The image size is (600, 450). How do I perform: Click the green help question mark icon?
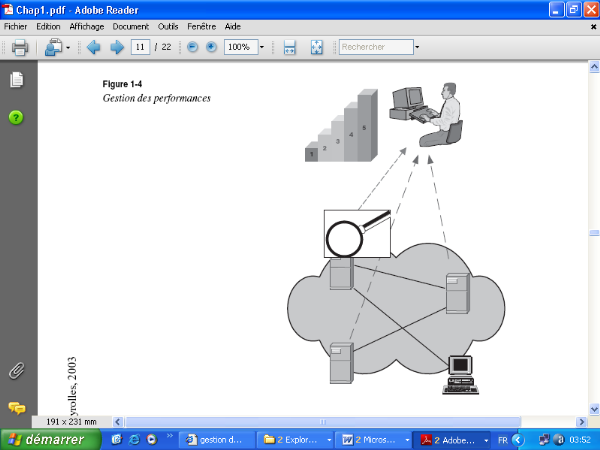coord(16,117)
